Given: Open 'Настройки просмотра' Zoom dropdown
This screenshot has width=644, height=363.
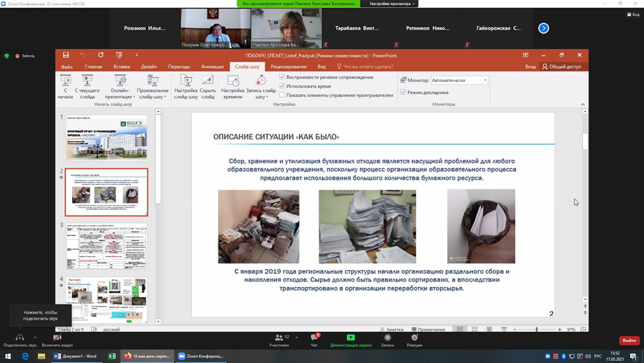Looking at the screenshot, I should pyautogui.click(x=392, y=4).
